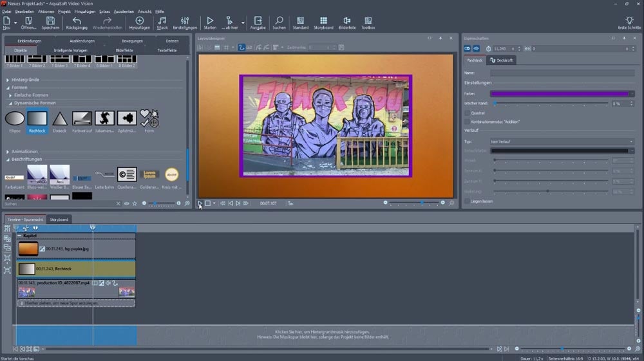This screenshot has height=361, width=644.
Task: Expand the Animationen category
Action: 24,151
